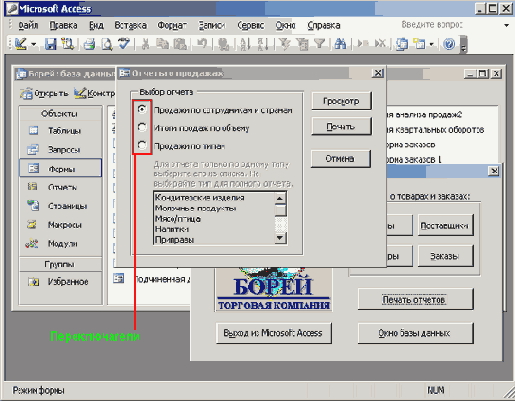Click the Help question mark icon
Screen dimensions: 515x401
(449, 44)
